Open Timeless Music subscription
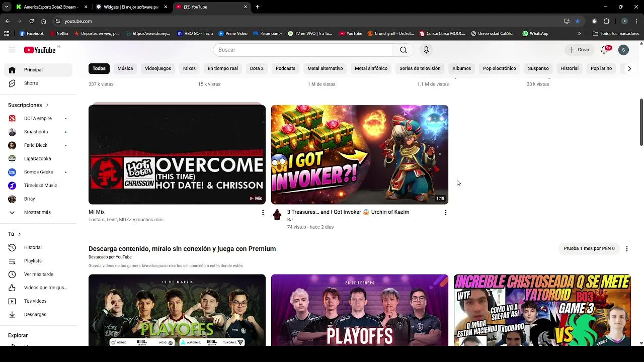 [38, 186]
